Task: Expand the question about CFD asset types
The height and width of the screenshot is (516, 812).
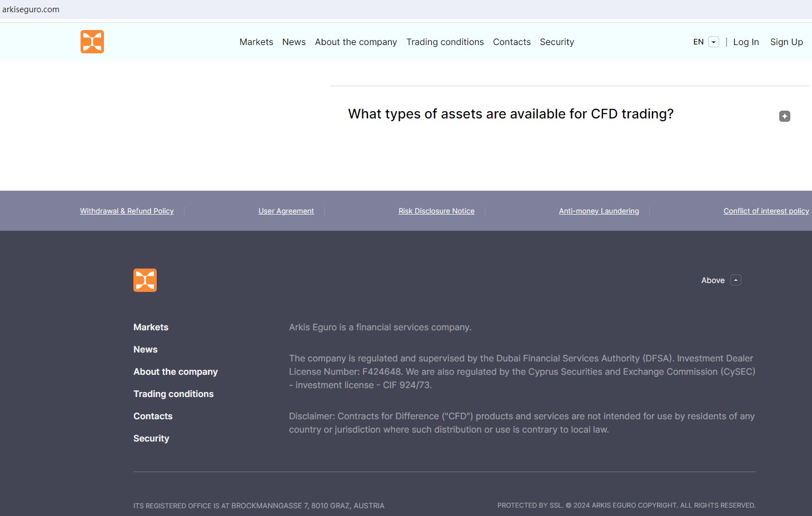Action: [510, 114]
